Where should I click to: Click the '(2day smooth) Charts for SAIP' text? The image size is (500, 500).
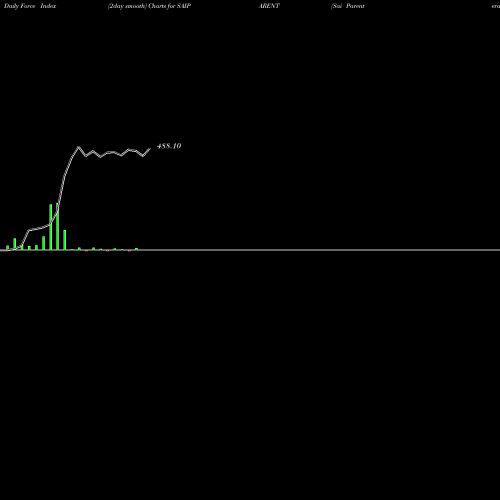149,6
